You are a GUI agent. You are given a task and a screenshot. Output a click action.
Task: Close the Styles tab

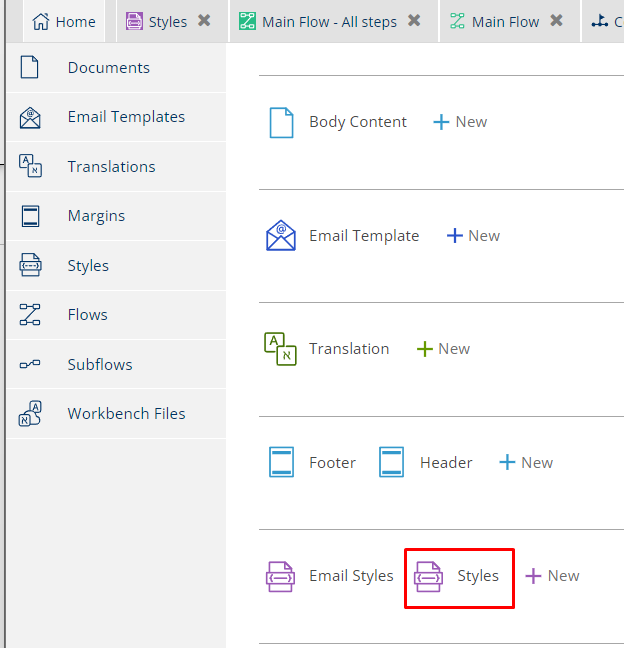point(204,21)
